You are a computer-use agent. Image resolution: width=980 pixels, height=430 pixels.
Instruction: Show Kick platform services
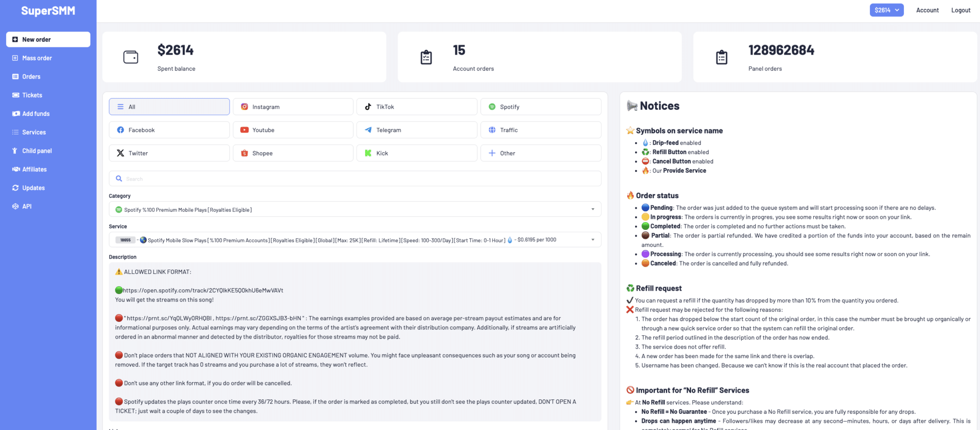(416, 153)
